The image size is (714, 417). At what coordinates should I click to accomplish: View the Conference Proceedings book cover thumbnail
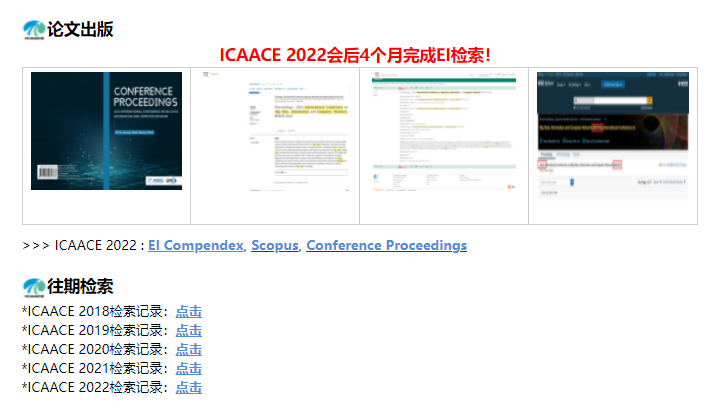coord(107,131)
